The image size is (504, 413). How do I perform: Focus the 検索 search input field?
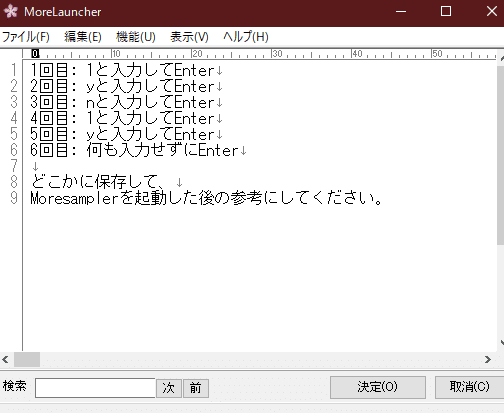click(x=95, y=388)
